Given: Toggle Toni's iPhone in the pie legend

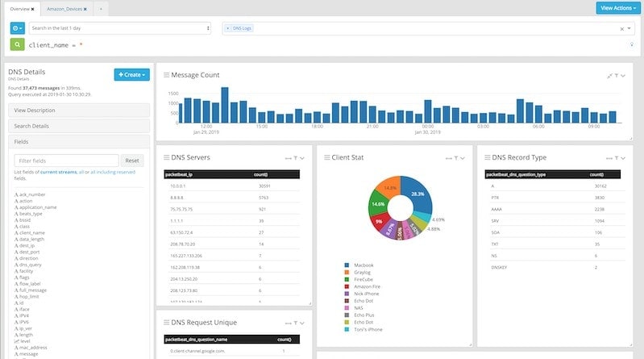Looking at the screenshot, I should click(x=364, y=329).
